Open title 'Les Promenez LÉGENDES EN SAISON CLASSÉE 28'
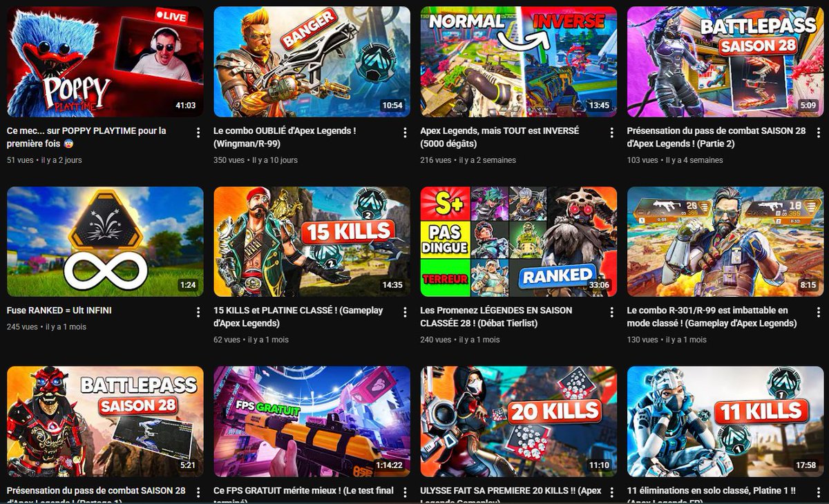The image size is (829, 504). point(496,317)
